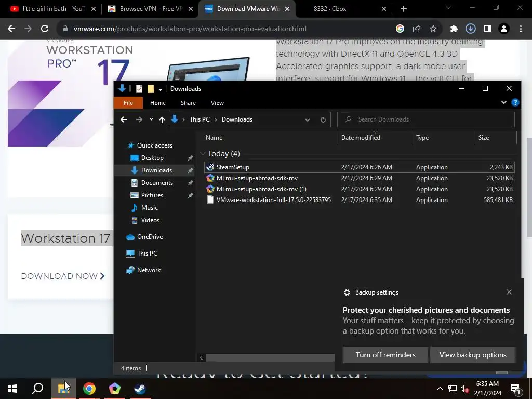The width and height of the screenshot is (532, 399).
Task: Dismiss the Backup settings notification
Action: pos(509,292)
